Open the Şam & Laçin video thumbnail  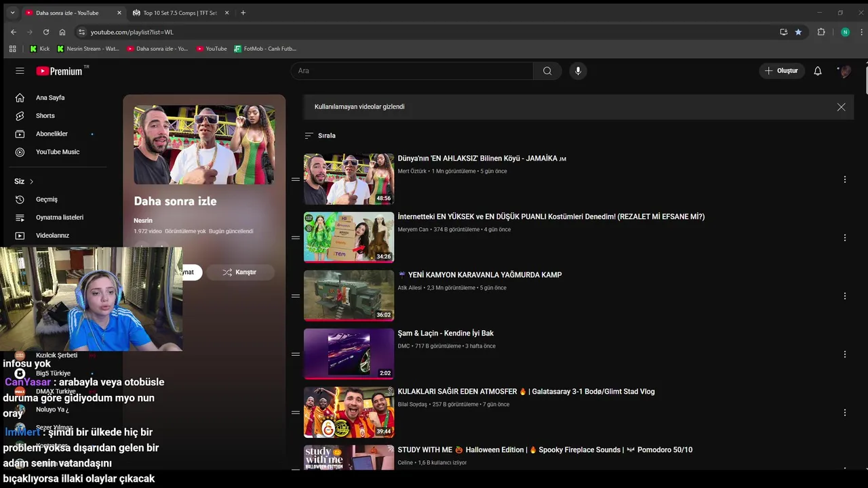tap(349, 354)
